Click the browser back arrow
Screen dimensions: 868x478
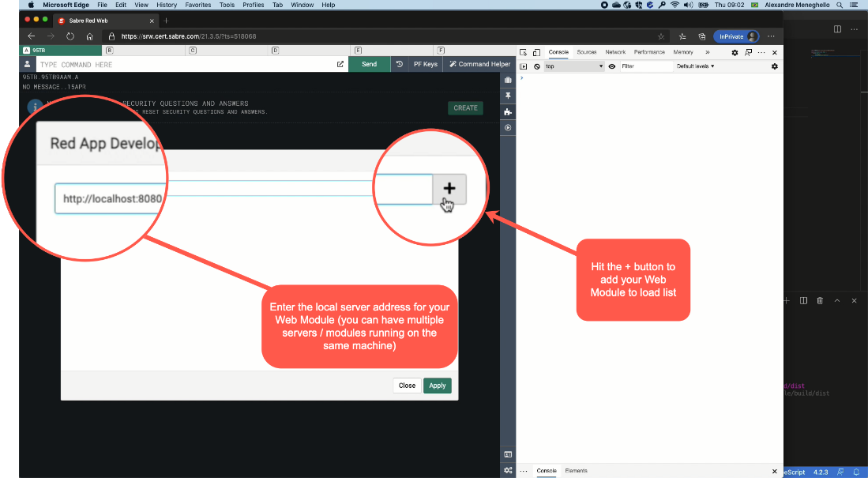[32, 36]
